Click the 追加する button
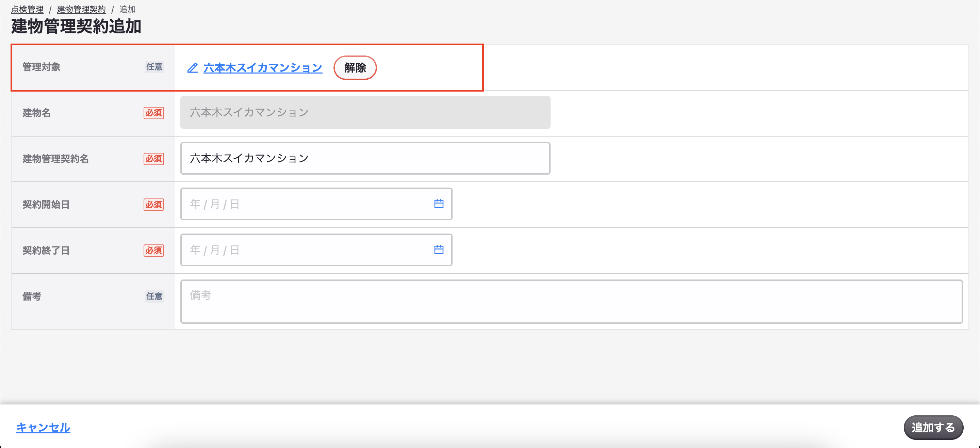The image size is (980, 448). [x=933, y=428]
